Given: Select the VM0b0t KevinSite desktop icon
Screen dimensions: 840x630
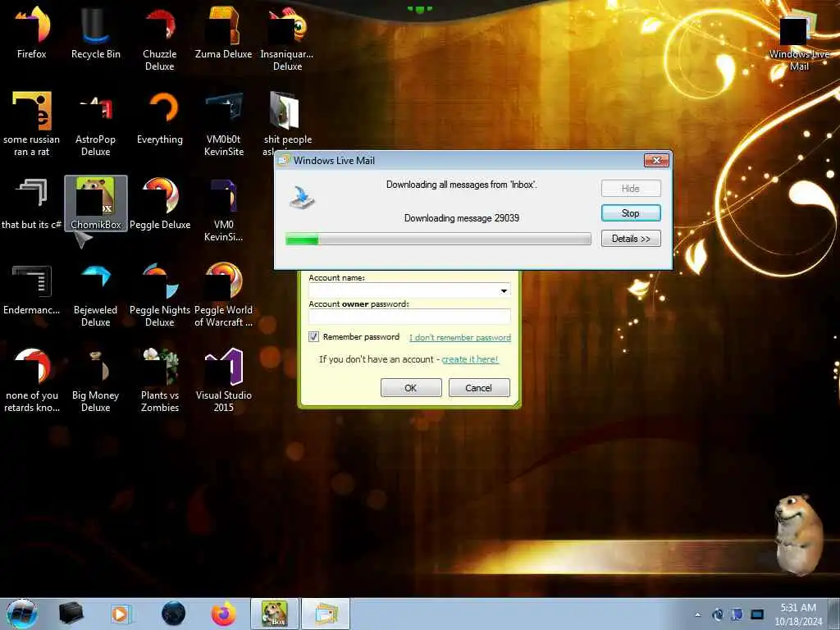Looking at the screenshot, I should pos(223,124).
